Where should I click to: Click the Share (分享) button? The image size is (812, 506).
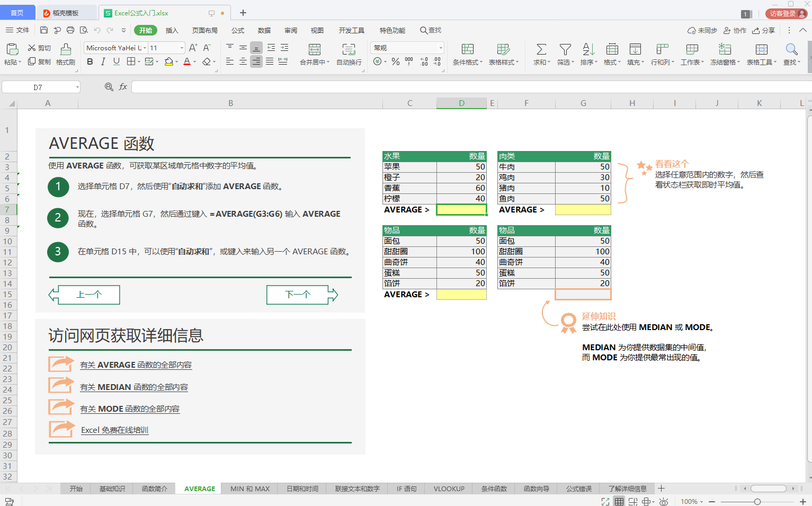[763, 30]
